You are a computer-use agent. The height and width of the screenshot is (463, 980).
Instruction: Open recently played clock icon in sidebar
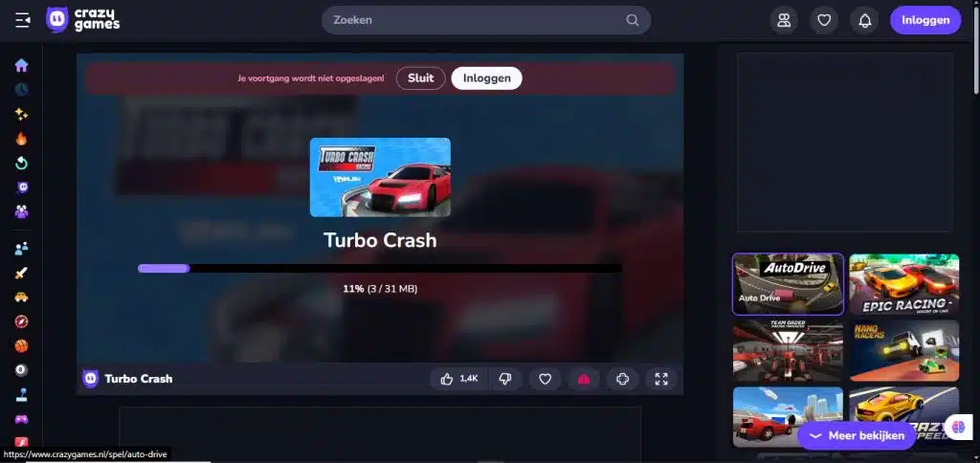point(21,89)
